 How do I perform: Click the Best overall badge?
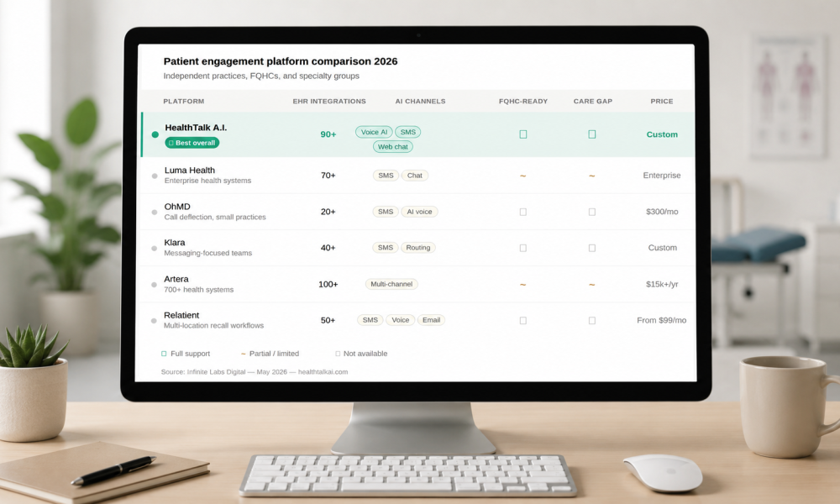click(192, 143)
